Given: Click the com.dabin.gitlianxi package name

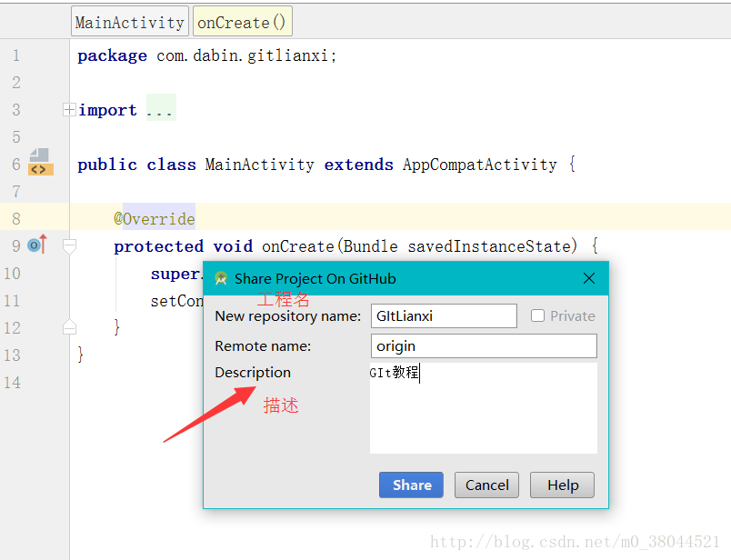Looking at the screenshot, I should click(x=243, y=55).
